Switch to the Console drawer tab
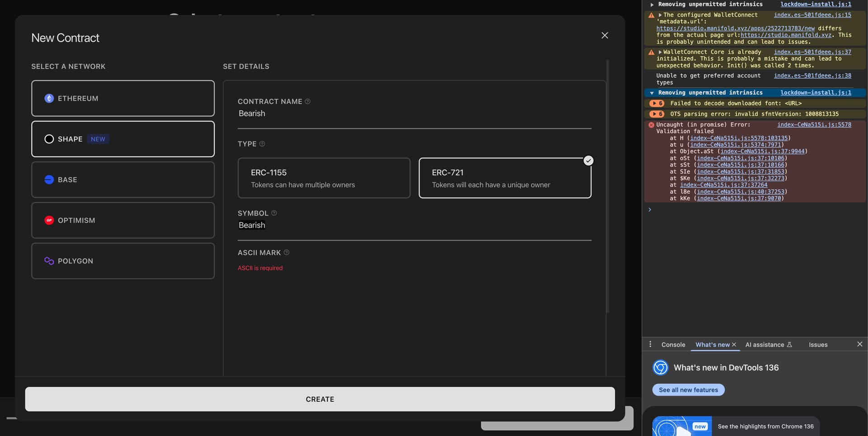868x436 pixels. pos(673,345)
